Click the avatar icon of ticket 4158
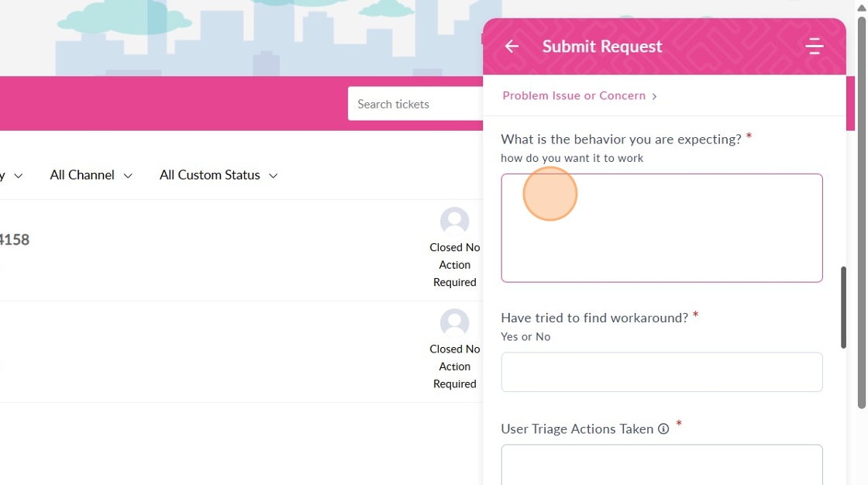 tap(454, 221)
